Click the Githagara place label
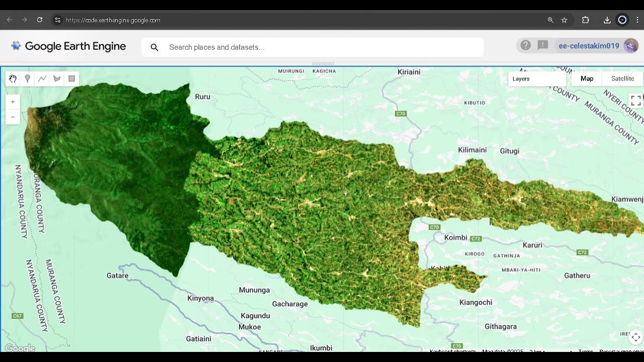 [501, 326]
